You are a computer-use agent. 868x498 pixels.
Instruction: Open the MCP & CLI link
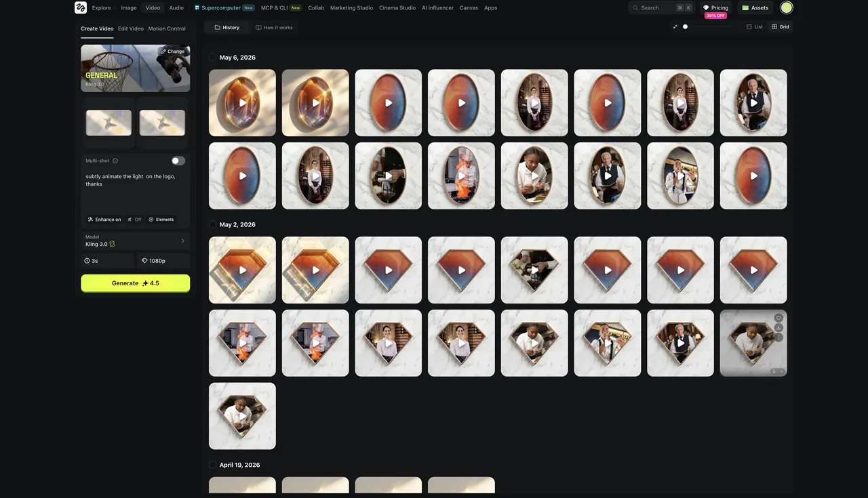click(x=281, y=7)
